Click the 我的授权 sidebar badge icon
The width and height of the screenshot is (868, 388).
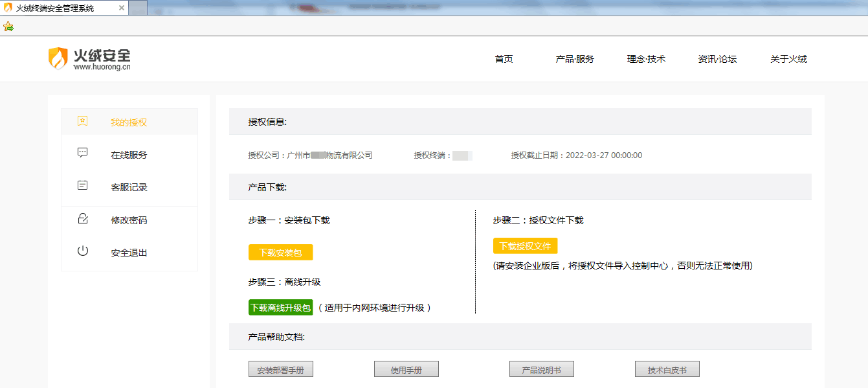tap(82, 121)
